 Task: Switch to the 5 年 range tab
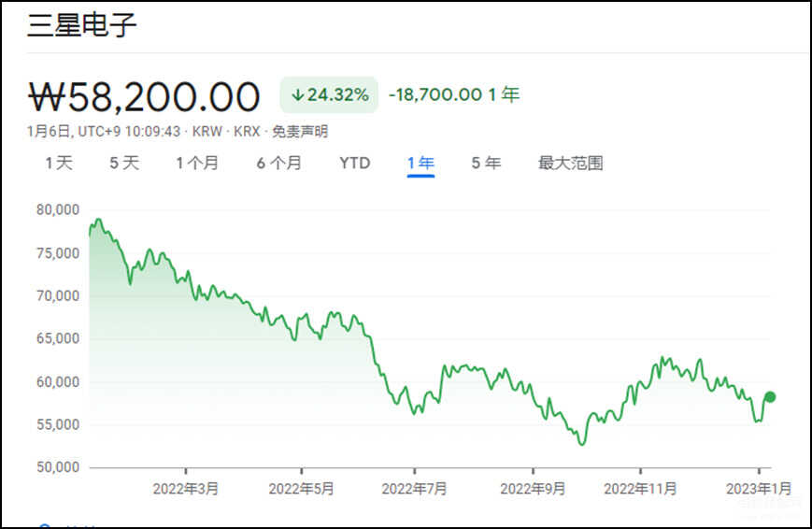486,164
